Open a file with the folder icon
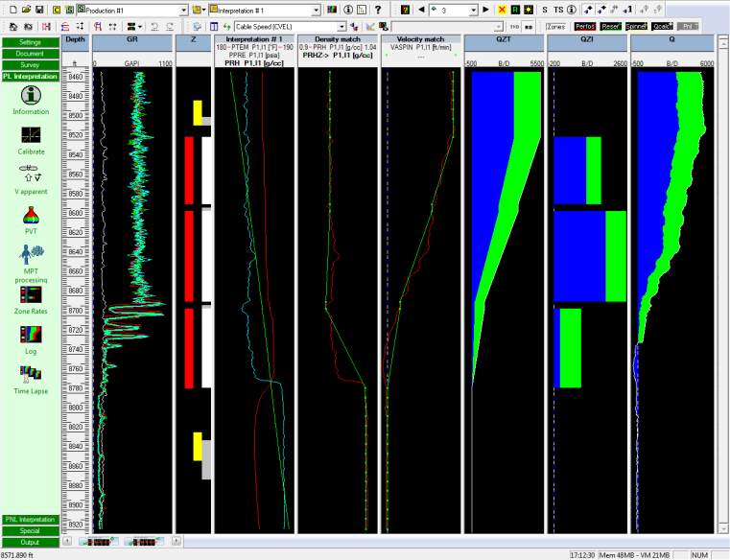This screenshot has width=730, height=560. click(27, 10)
